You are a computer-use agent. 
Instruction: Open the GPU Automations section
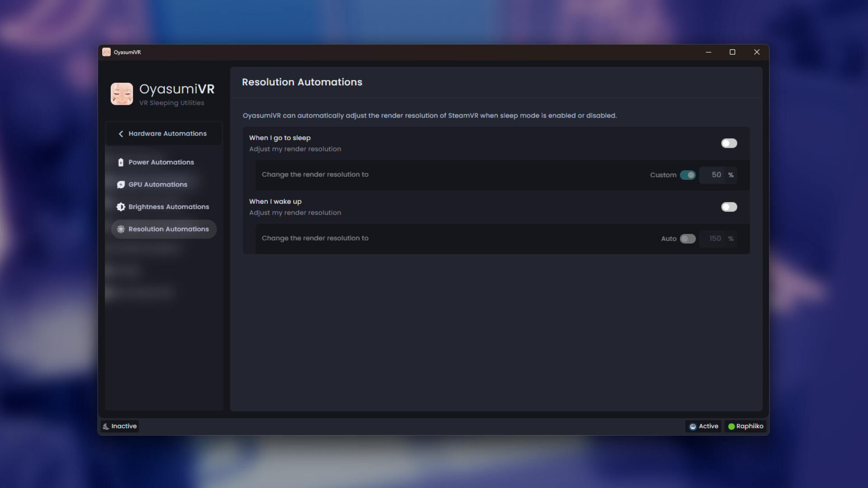point(157,184)
